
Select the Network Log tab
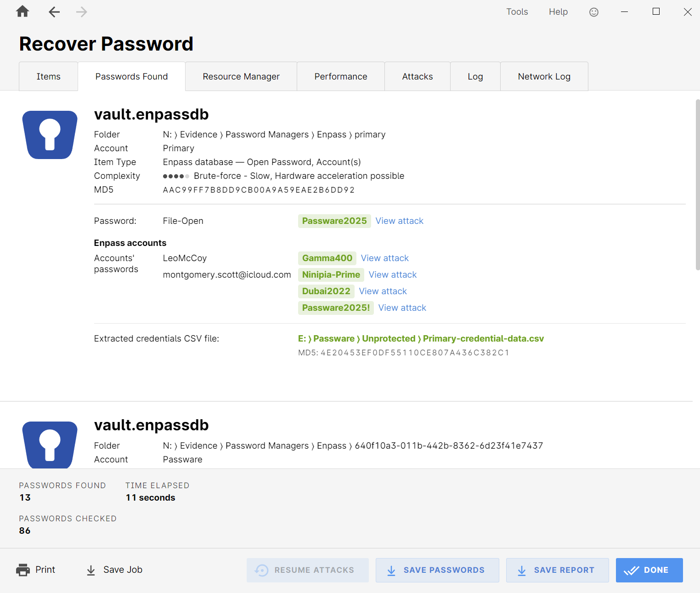[544, 76]
